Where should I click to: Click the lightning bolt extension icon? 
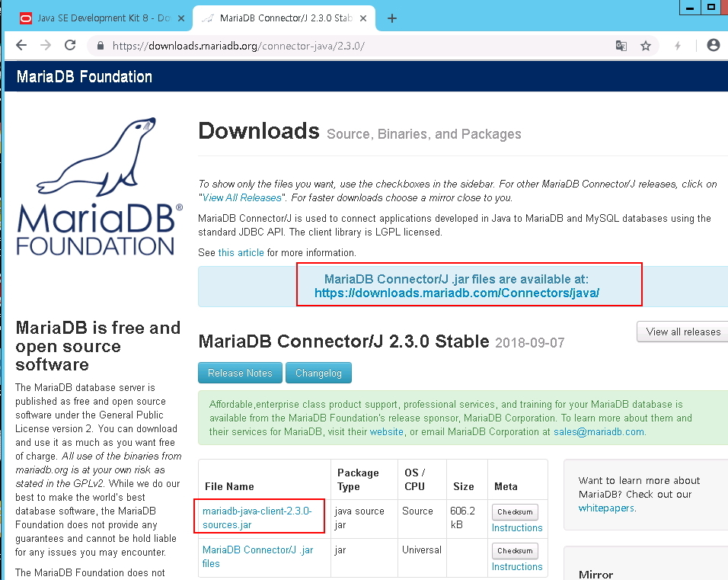[678, 46]
